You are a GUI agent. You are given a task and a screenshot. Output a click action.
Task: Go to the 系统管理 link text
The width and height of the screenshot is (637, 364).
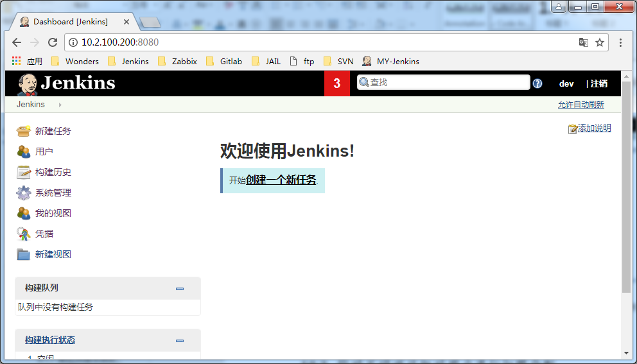(x=53, y=193)
